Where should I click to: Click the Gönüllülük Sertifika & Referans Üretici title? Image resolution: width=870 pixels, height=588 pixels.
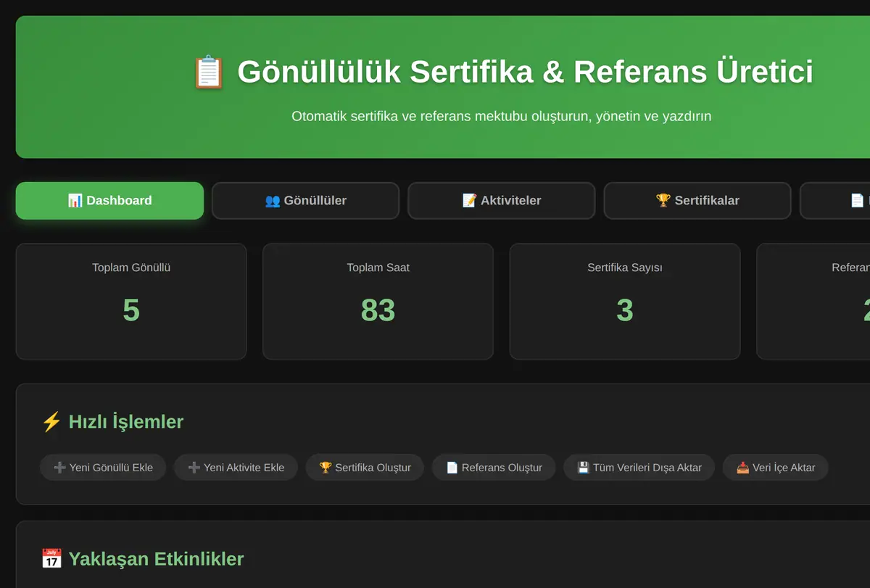pyautogui.click(x=525, y=72)
